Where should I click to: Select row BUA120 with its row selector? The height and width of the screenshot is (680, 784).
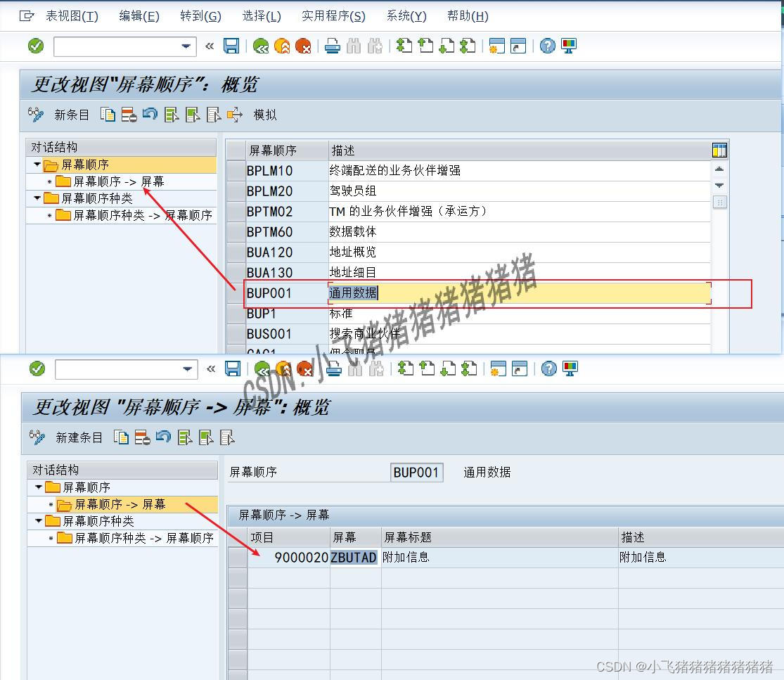[x=236, y=252]
